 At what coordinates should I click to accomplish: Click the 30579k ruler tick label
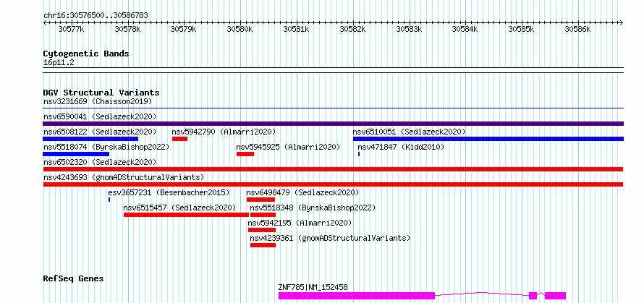pyautogui.click(x=184, y=29)
